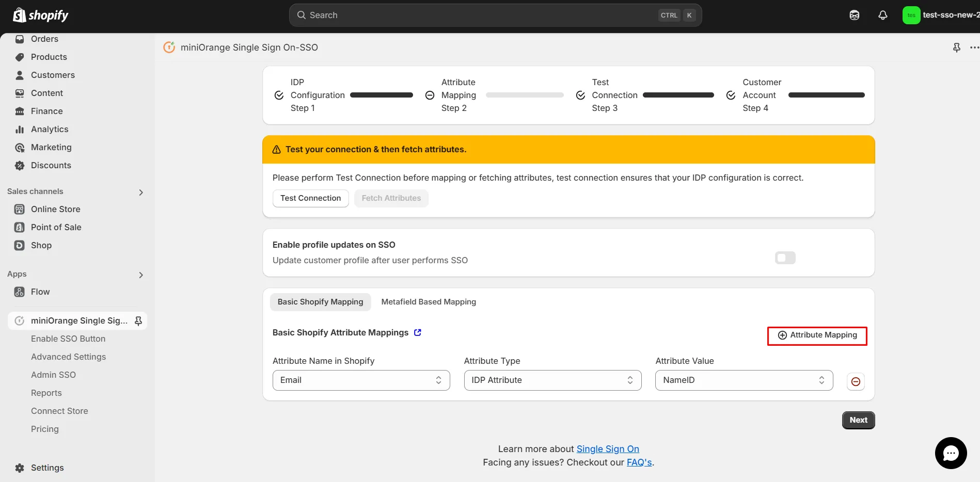Image resolution: width=980 pixels, height=482 pixels.
Task: Click the warning icon in yellow banner
Action: (276, 150)
